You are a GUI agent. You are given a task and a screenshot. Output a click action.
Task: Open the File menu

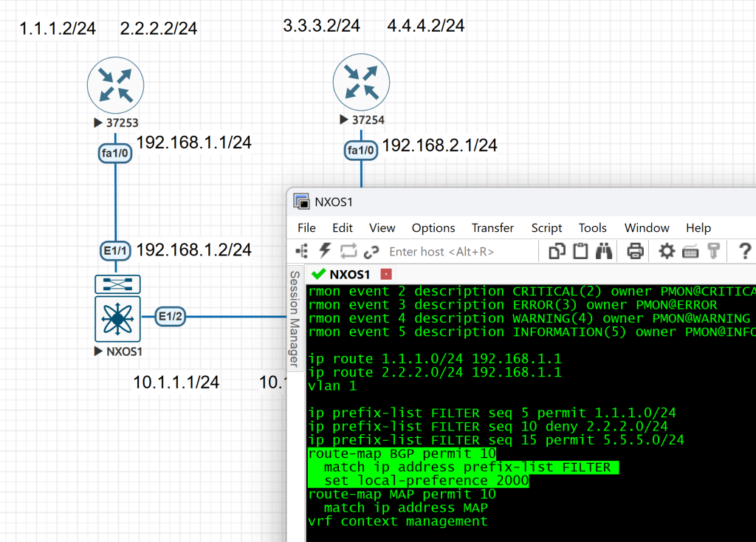(x=306, y=228)
